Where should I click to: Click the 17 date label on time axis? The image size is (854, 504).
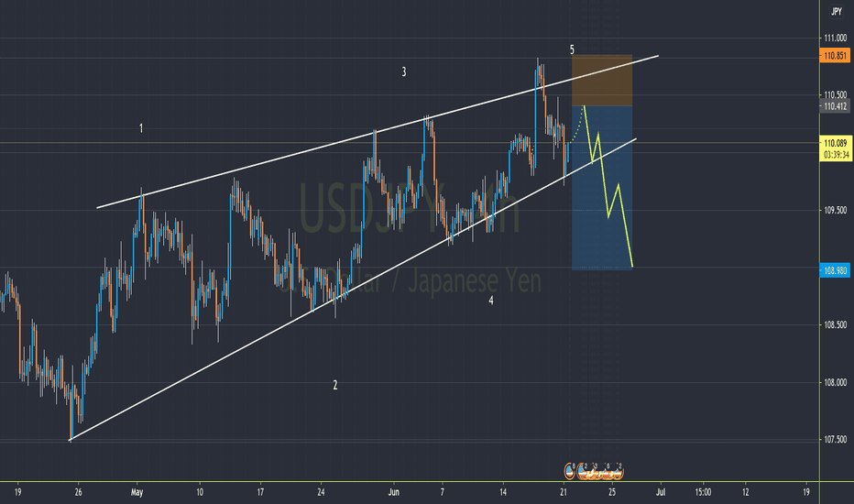260,493
